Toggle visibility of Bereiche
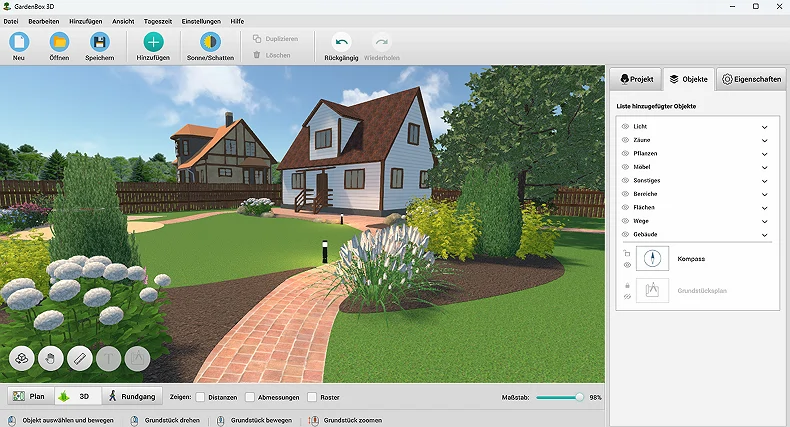The width and height of the screenshot is (790, 427). pyautogui.click(x=625, y=194)
